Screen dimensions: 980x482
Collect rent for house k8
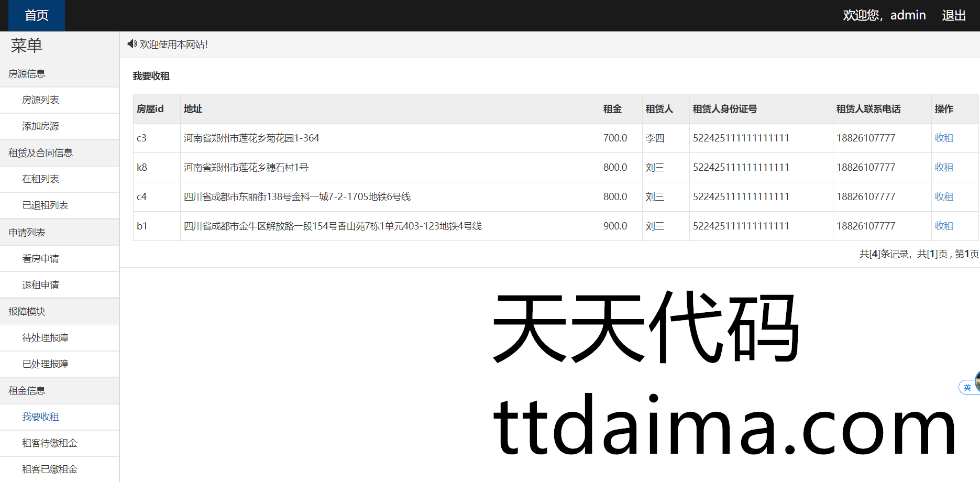click(944, 168)
